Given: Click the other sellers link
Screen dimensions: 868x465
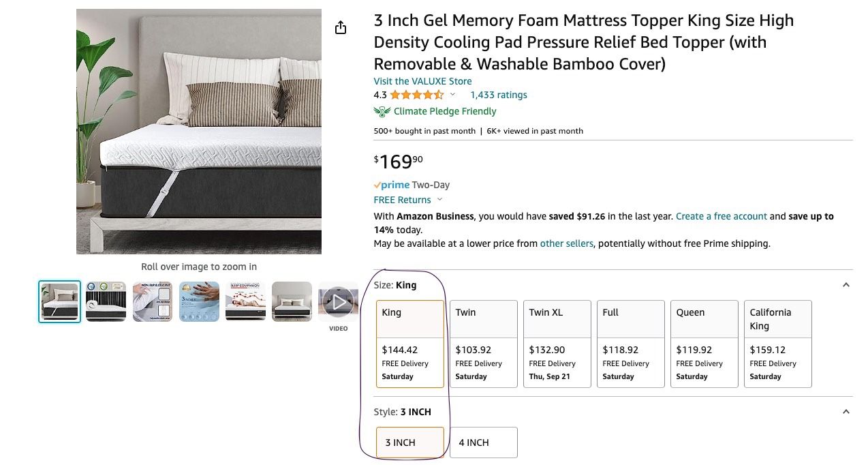Looking at the screenshot, I should (x=567, y=243).
